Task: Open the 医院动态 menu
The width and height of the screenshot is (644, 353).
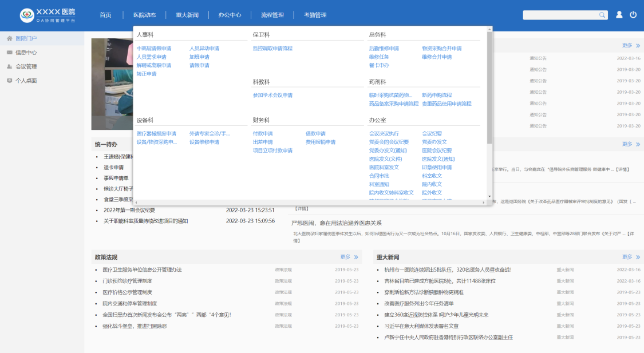Action: [144, 15]
